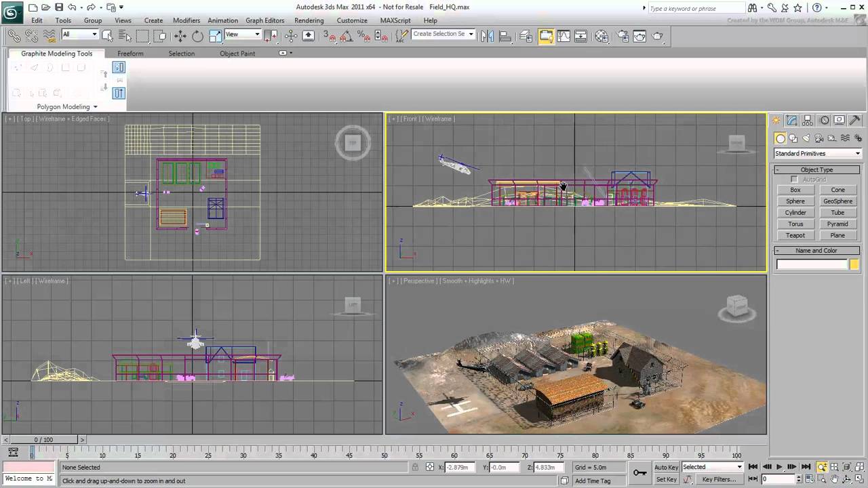Open the Select by Name list

click(x=125, y=36)
